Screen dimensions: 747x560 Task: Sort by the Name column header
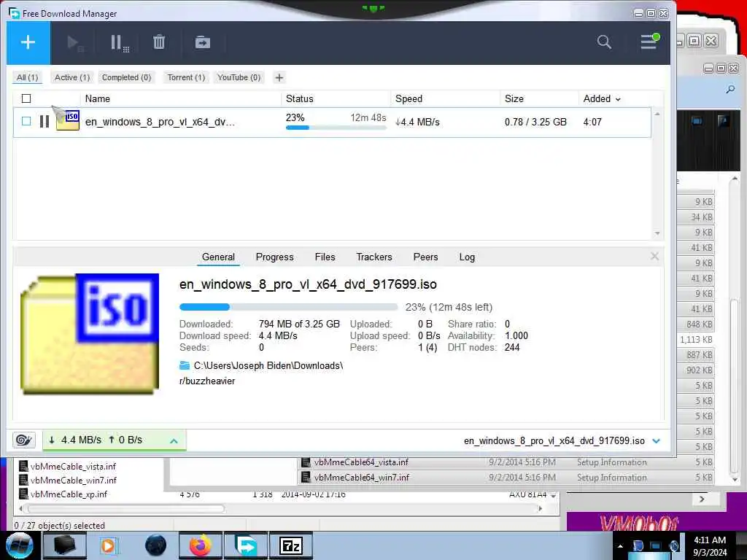(x=97, y=98)
